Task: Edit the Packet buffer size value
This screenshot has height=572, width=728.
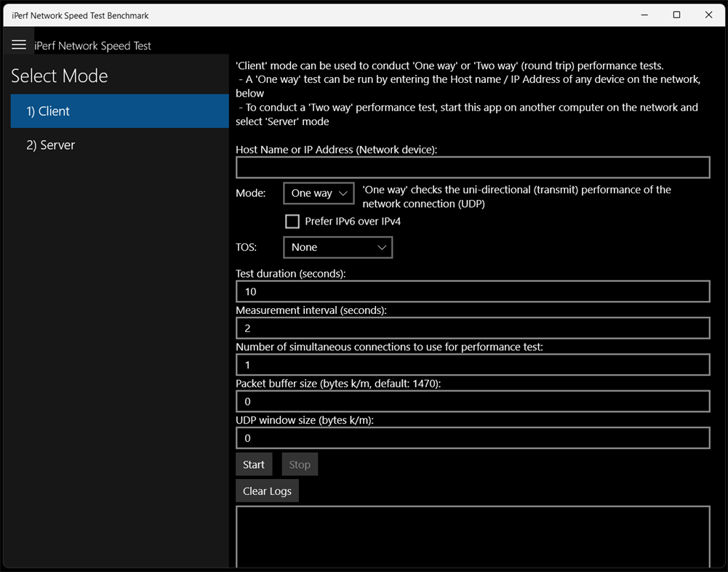Action: tap(473, 401)
